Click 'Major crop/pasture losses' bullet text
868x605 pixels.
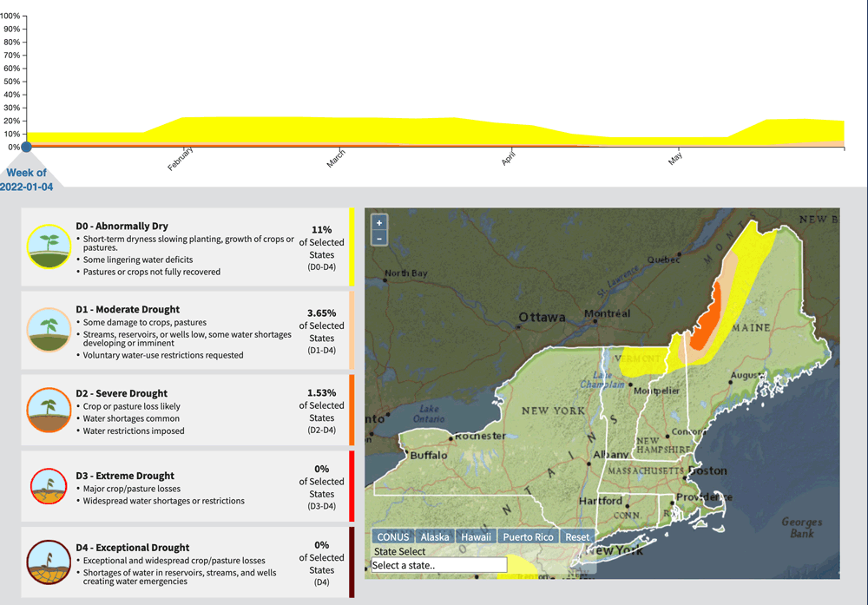[132, 489]
